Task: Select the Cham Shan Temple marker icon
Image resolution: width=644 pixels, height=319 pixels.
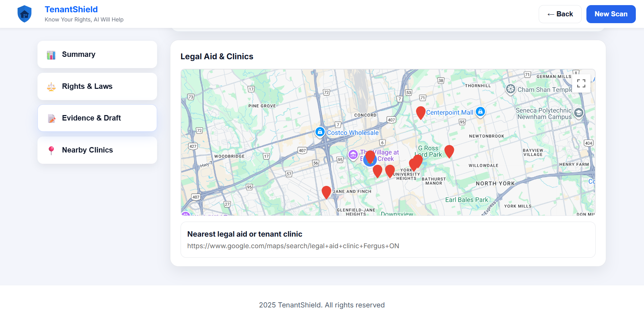Action: click(510, 89)
